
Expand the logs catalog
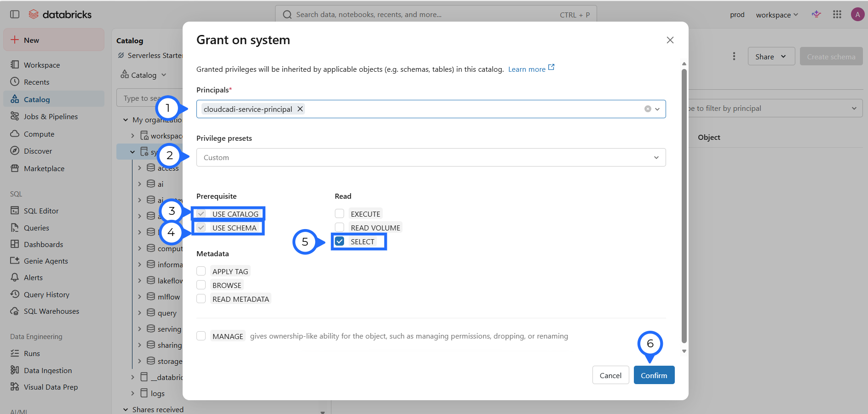132,393
